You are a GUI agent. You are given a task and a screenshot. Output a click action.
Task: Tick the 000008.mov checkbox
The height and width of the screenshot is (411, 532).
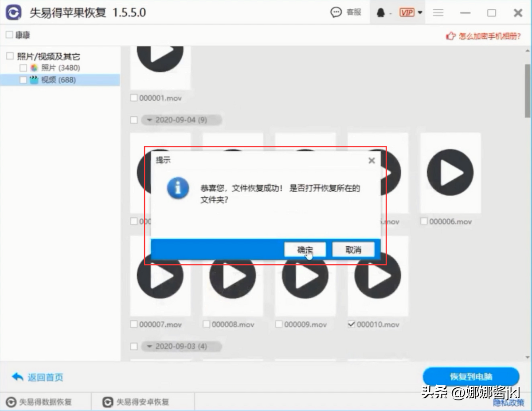point(206,324)
